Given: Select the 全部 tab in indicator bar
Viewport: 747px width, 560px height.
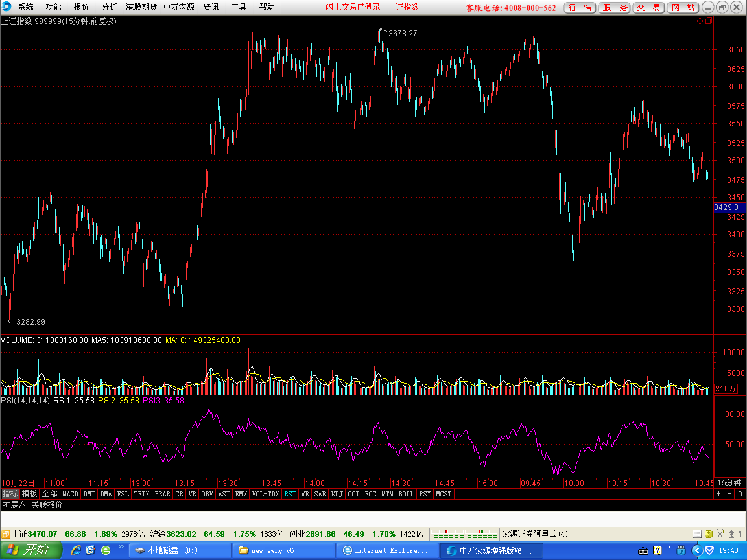Looking at the screenshot, I should (49, 494).
